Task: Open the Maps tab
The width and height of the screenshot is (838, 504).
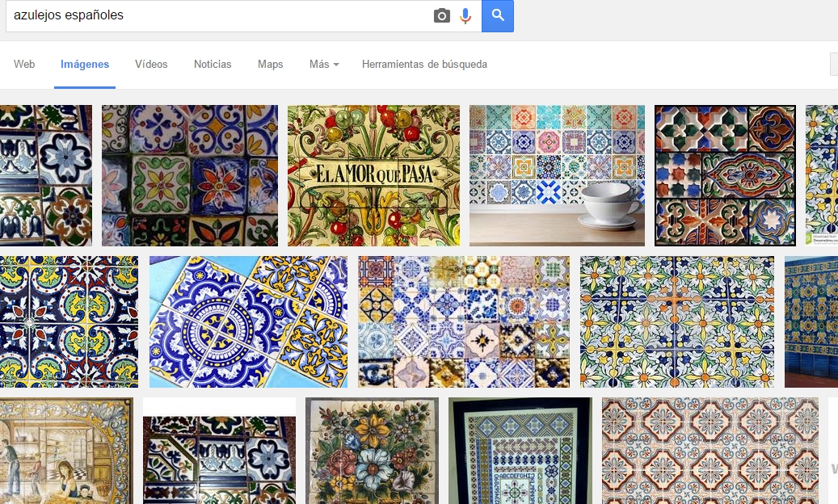Action: 271,64
